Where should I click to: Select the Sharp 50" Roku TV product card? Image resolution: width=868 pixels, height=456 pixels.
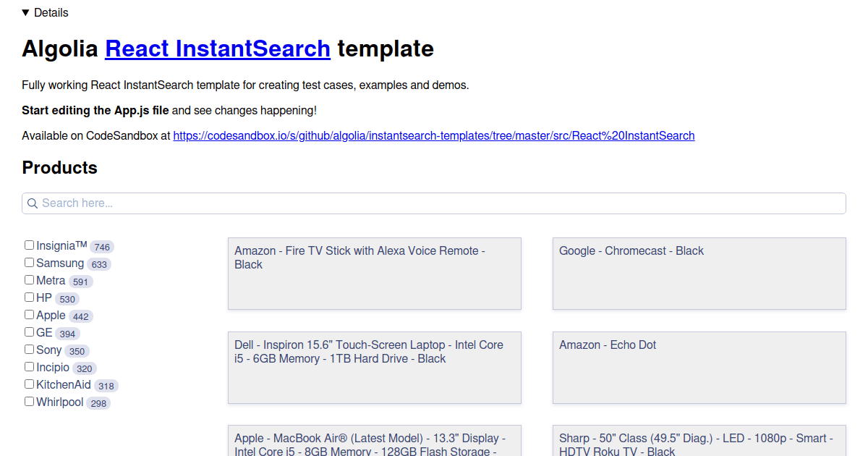point(699,441)
